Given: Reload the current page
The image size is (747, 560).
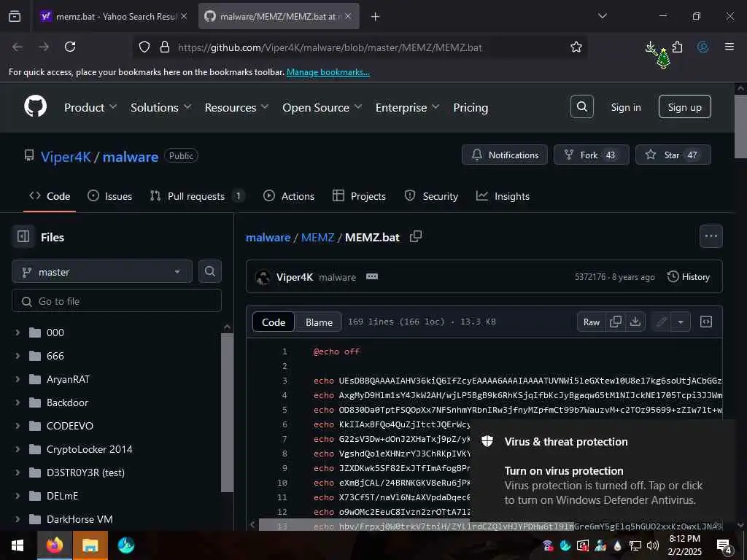Looking at the screenshot, I should pyautogui.click(x=70, y=47).
